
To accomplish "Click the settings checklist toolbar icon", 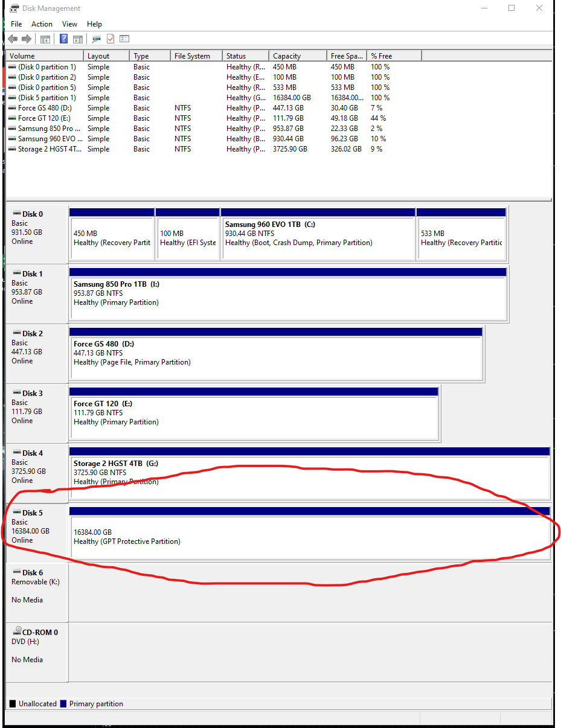I will point(124,39).
